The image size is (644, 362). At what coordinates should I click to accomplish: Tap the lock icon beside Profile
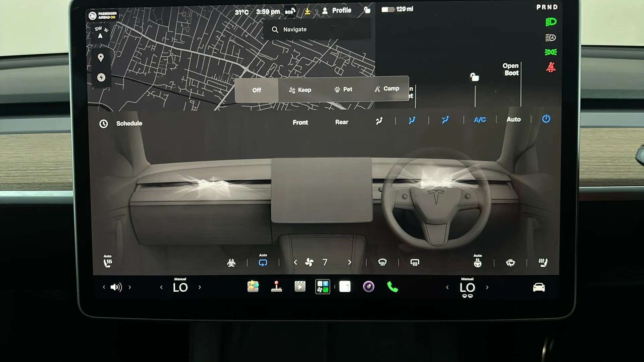(x=367, y=10)
